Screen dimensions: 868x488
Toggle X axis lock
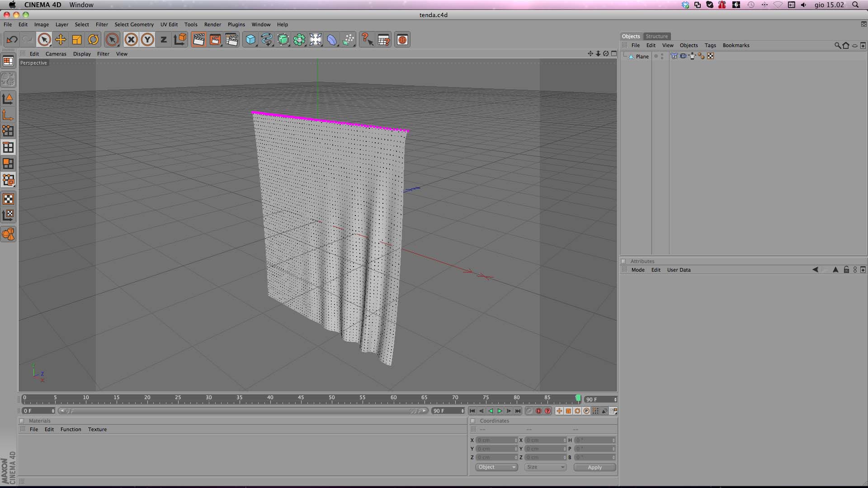click(x=131, y=40)
